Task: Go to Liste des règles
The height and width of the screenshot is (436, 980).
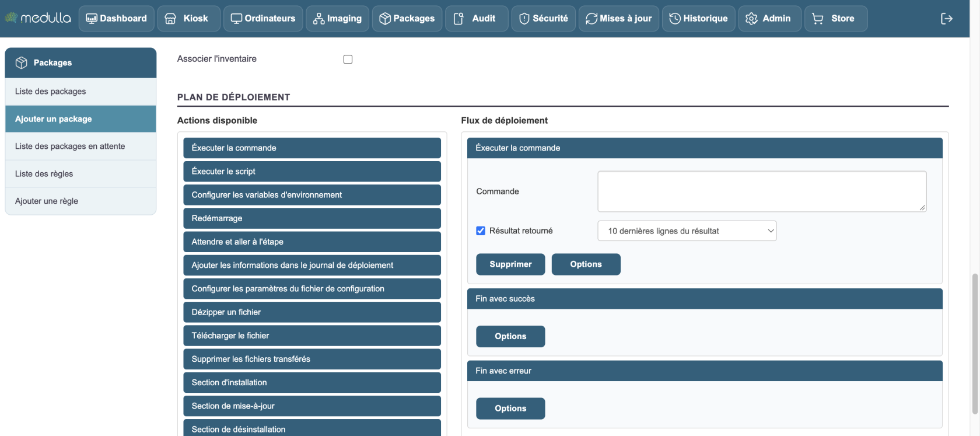Action: (x=80, y=174)
